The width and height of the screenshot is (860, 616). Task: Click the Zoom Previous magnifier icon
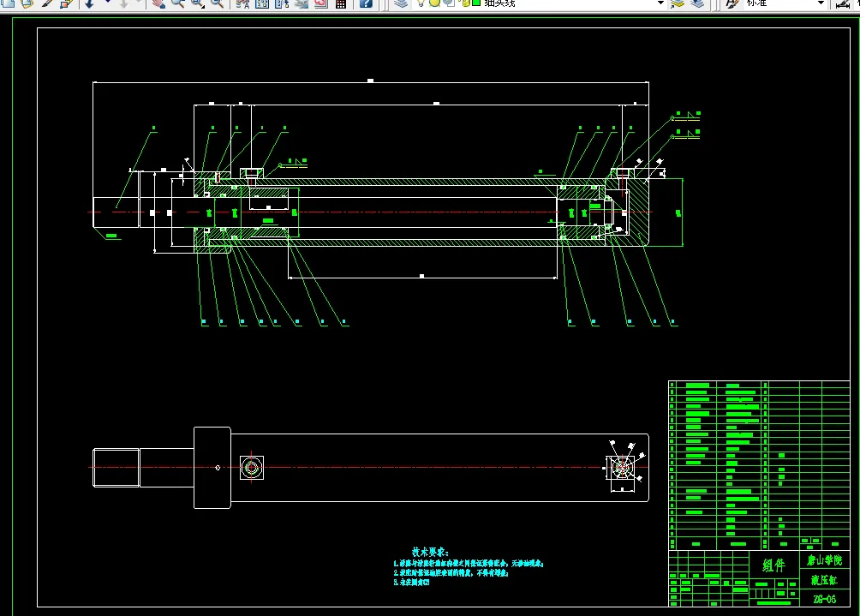click(218, 3)
